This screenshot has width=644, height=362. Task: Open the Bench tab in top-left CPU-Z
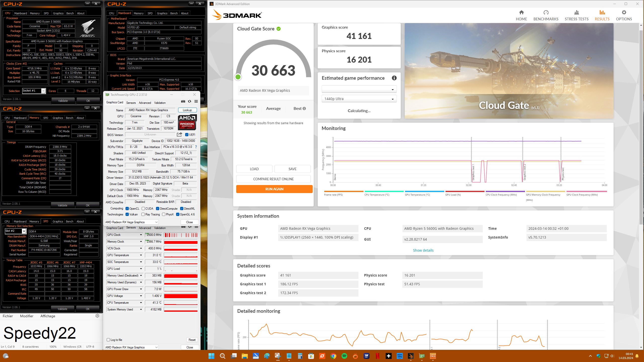tap(70, 13)
